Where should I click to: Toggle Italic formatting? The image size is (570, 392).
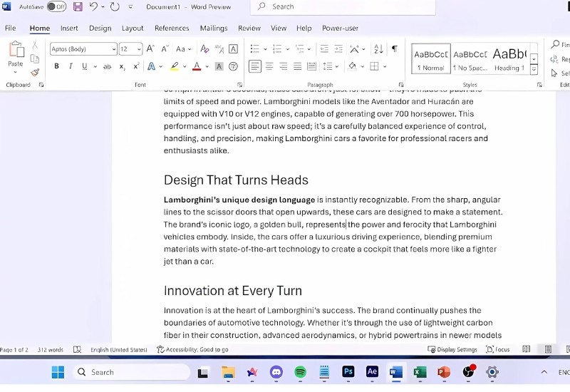71,66
